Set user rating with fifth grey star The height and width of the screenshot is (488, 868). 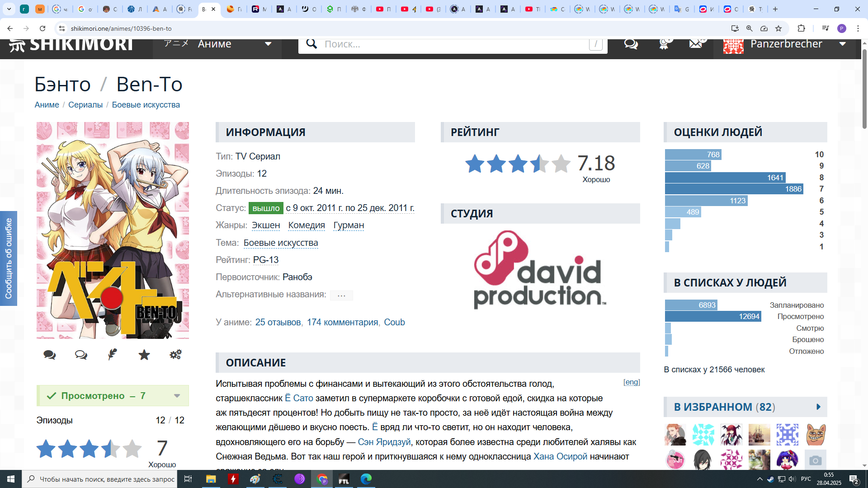pyautogui.click(x=132, y=449)
